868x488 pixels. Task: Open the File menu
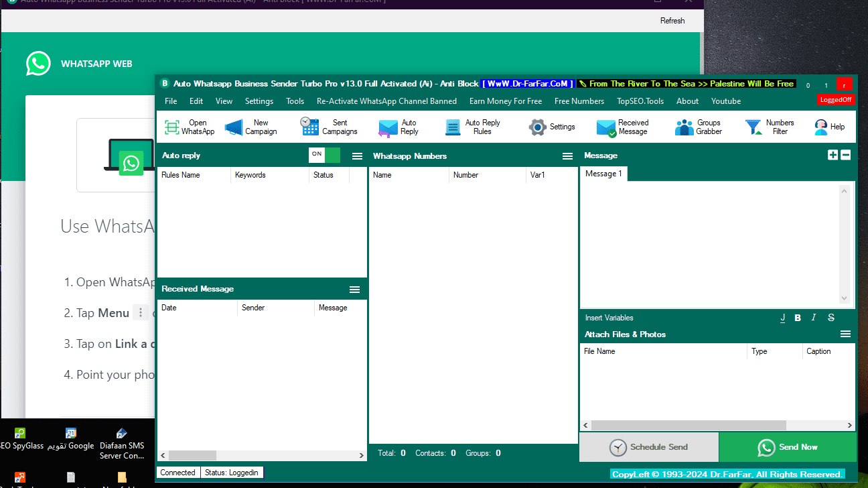pyautogui.click(x=171, y=101)
